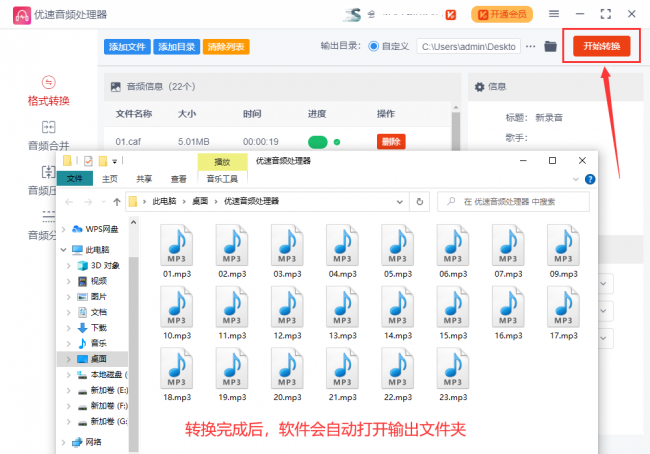Expand the Explorer ribbon chevron
This screenshot has width=650, height=454.
coord(575,180)
